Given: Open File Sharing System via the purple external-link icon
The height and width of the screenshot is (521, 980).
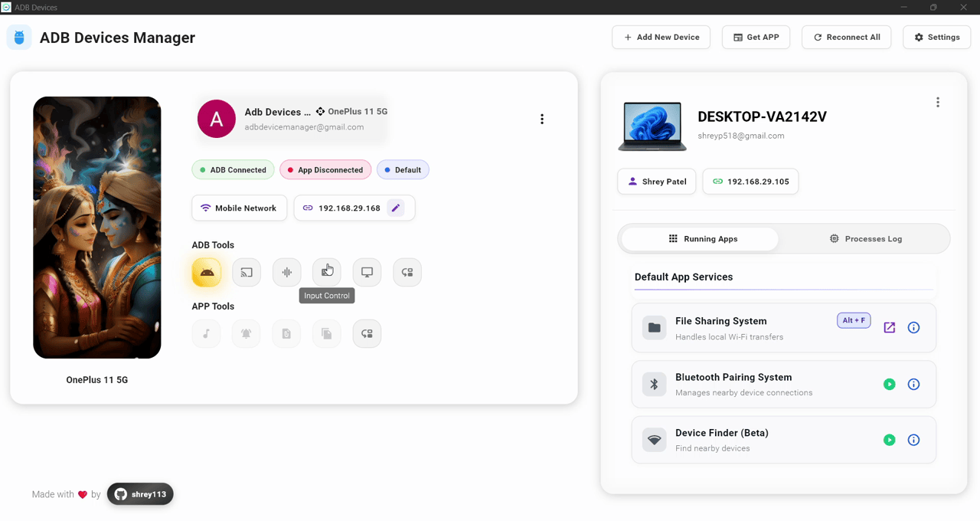Looking at the screenshot, I should (x=889, y=327).
